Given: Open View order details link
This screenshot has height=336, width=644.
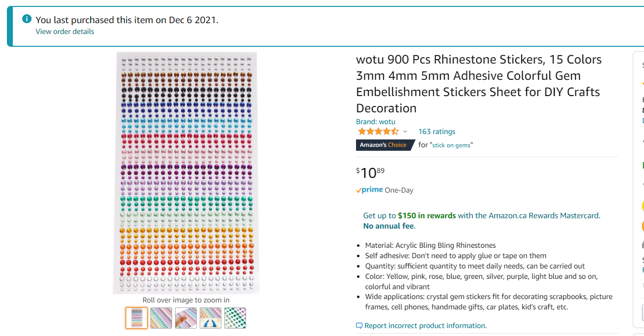Looking at the screenshot, I should click(x=65, y=32).
